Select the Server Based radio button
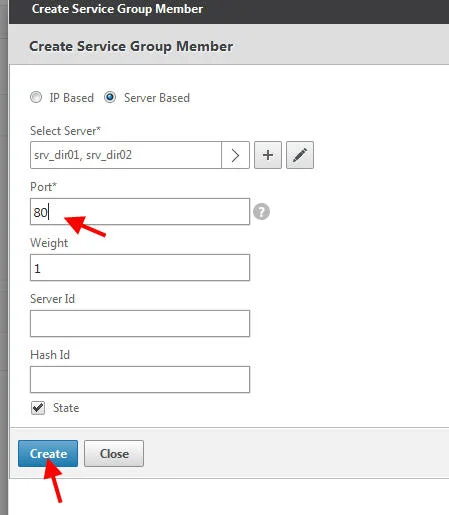 click(x=110, y=97)
